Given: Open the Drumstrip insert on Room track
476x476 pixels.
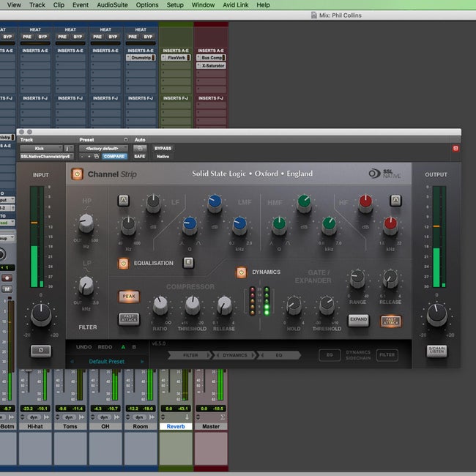Looking at the screenshot, I should point(141,57).
